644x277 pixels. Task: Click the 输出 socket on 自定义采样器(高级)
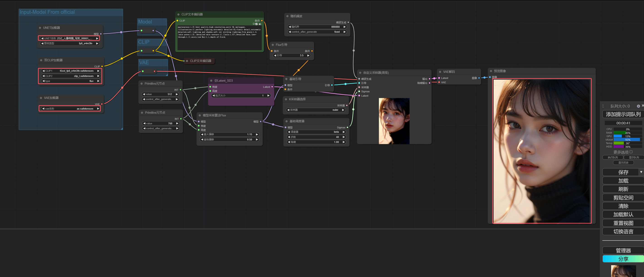430,79
